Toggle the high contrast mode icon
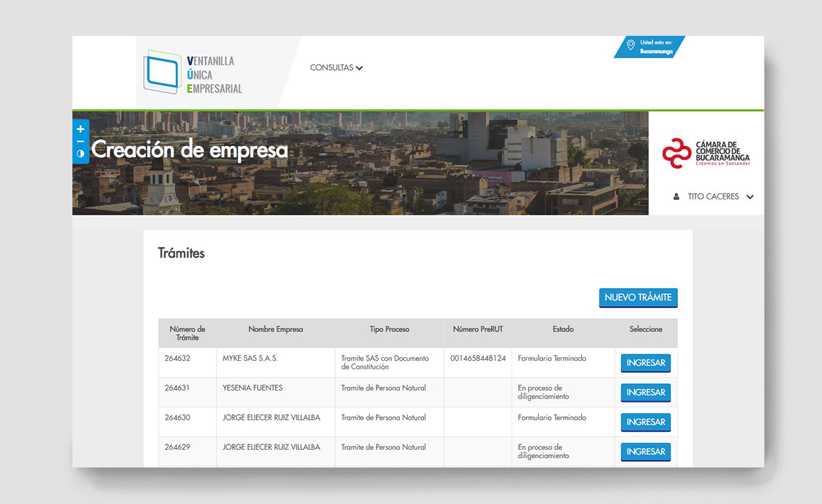The height and width of the screenshot is (504, 822). tap(80, 154)
